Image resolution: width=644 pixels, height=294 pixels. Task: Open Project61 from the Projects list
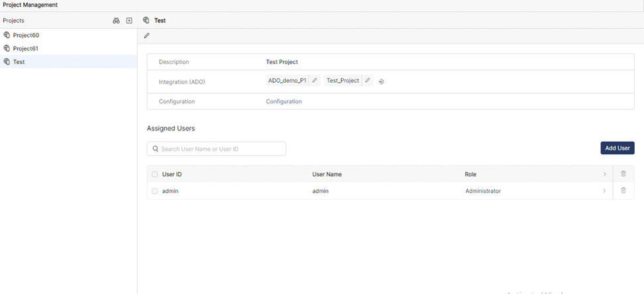point(26,48)
